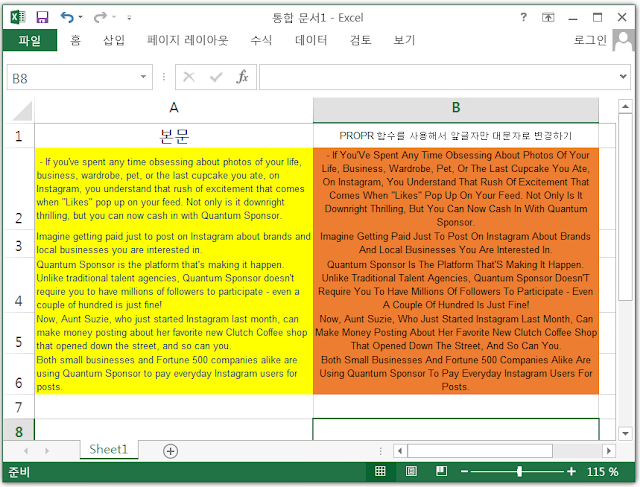Image resolution: width=640 pixels, height=487 pixels.
Task: Select cell A4 'Quantum Sponsor is the platform'
Action: pyautogui.click(x=174, y=285)
